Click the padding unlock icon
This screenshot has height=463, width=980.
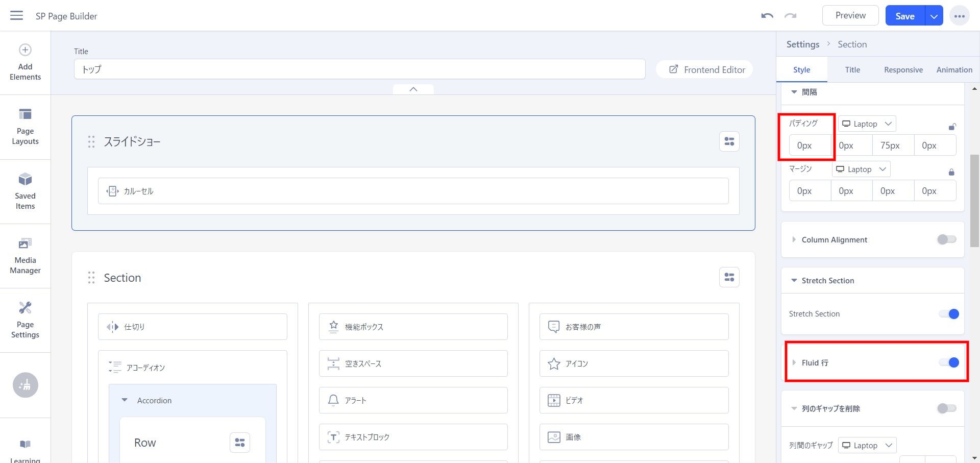(x=952, y=127)
